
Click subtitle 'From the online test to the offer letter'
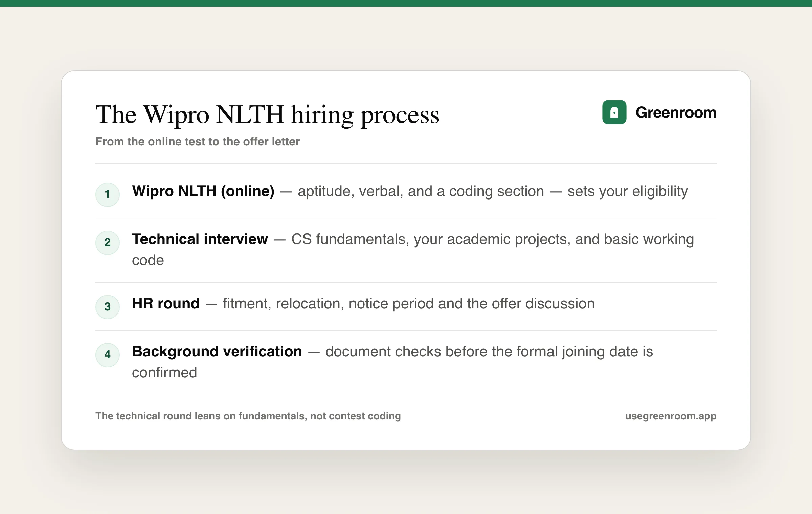(198, 141)
